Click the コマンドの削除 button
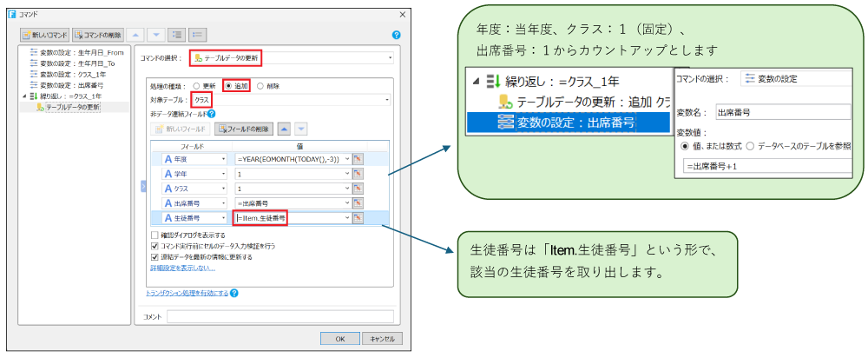This screenshot has width=868, height=358. 97,35
